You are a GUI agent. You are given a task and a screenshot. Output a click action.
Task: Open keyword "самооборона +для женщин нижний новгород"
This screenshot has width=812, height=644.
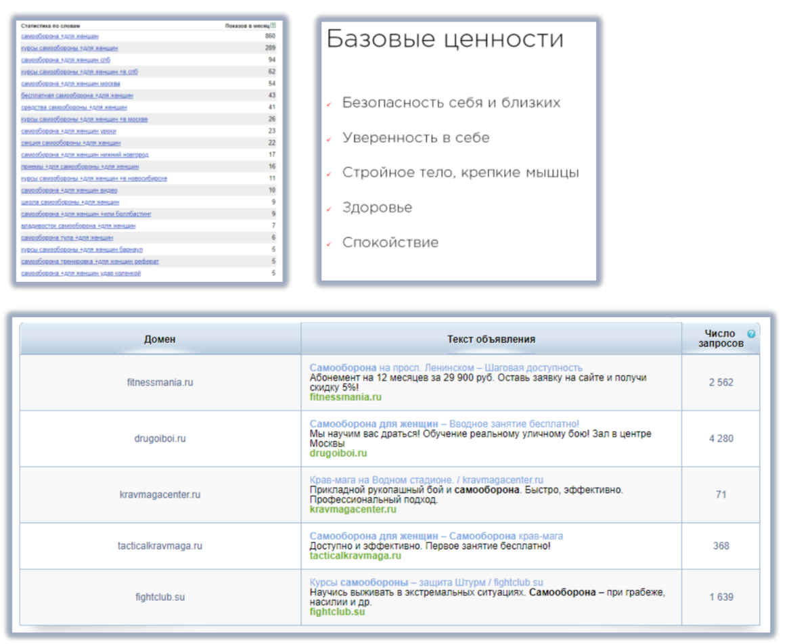click(x=85, y=155)
